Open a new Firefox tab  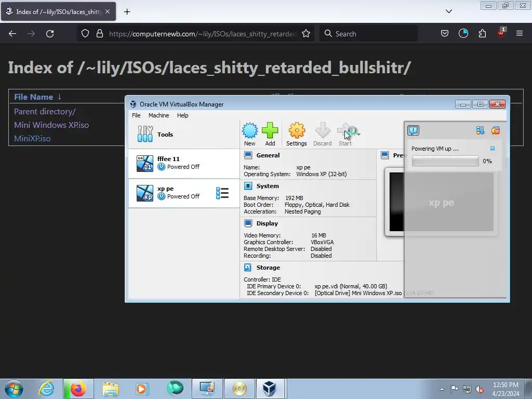click(x=127, y=12)
